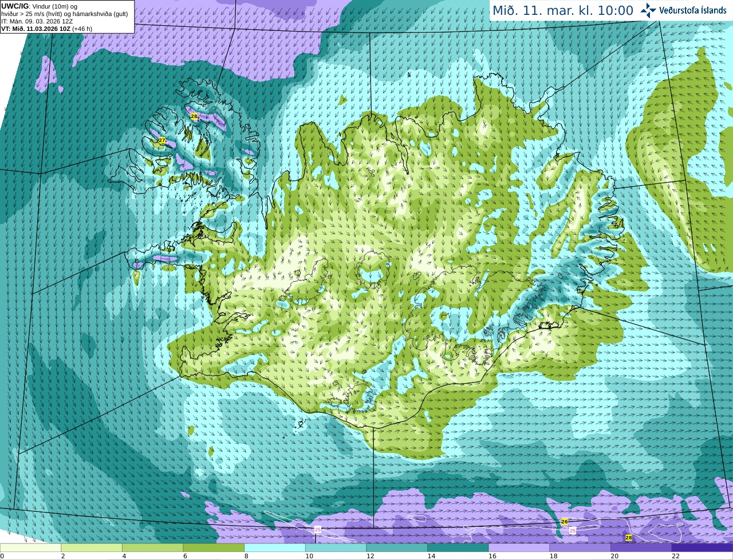
Task: Click the 'IT: Mán. 09. 03. 2026 12Z' line
Action: point(37,21)
